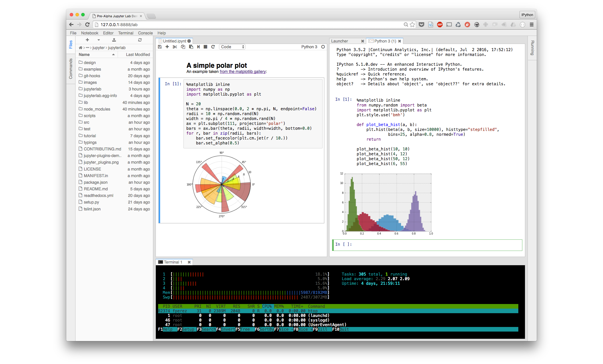Viewport: 603px width, 364px height.
Task: Toggle the Running sidebar panel on the right
Action: point(532,48)
